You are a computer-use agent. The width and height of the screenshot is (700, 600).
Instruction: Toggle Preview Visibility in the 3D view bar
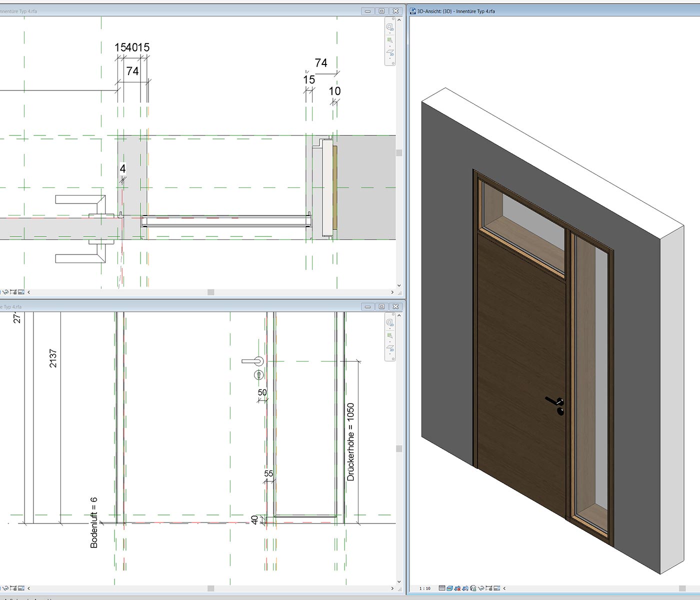[497, 588]
